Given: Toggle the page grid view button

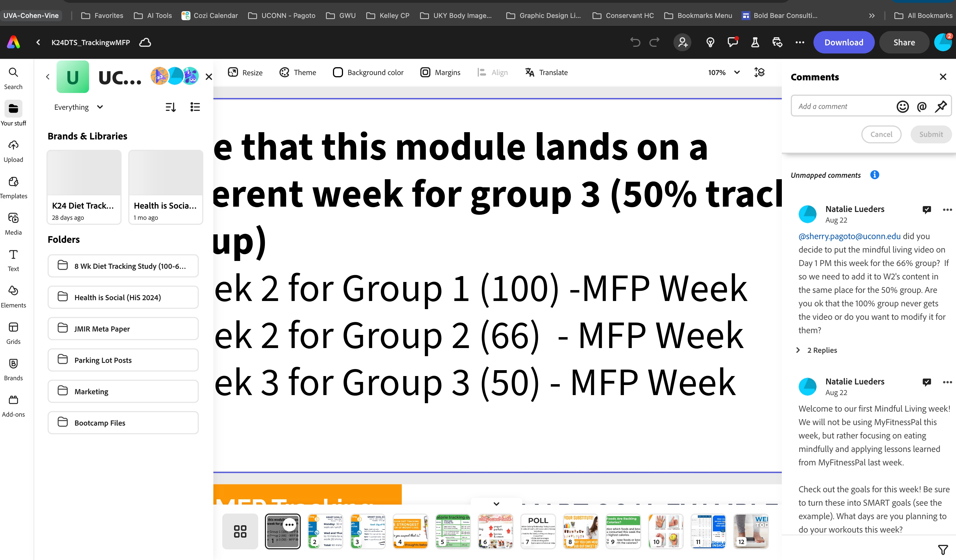Looking at the screenshot, I should point(240,531).
